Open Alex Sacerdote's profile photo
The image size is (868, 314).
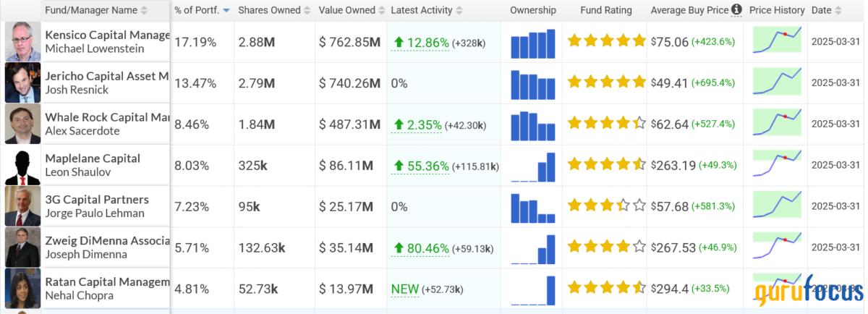pos(23,124)
